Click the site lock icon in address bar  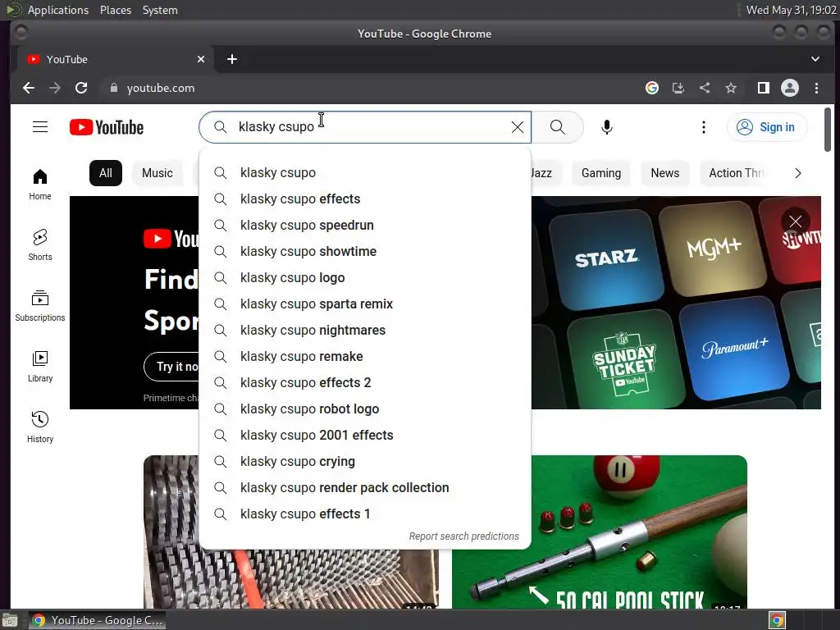click(x=113, y=88)
